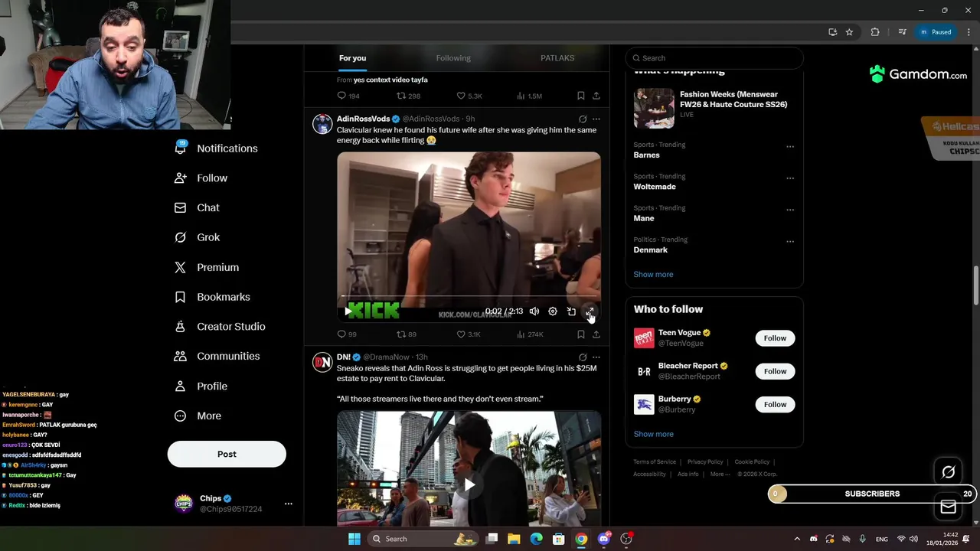
Task: Open Premium in the sidebar
Action: (207, 267)
